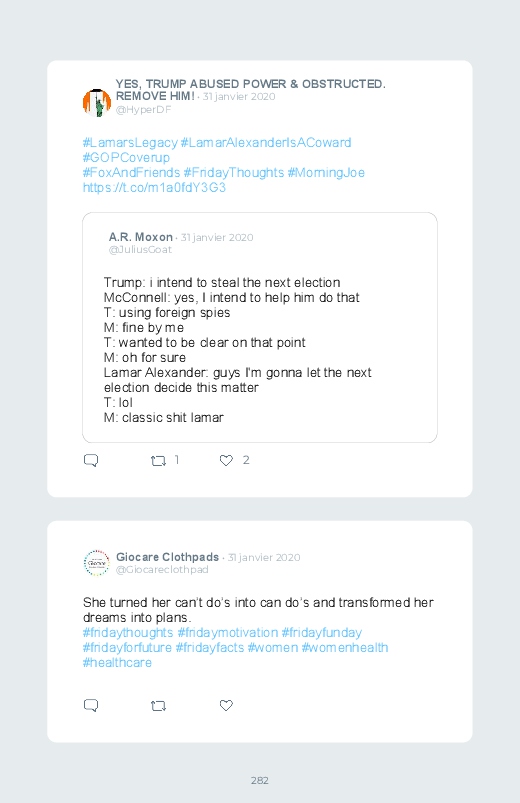Open A.R. Moxon quoted tweet author name
This screenshot has width=520, height=803.
140,237
